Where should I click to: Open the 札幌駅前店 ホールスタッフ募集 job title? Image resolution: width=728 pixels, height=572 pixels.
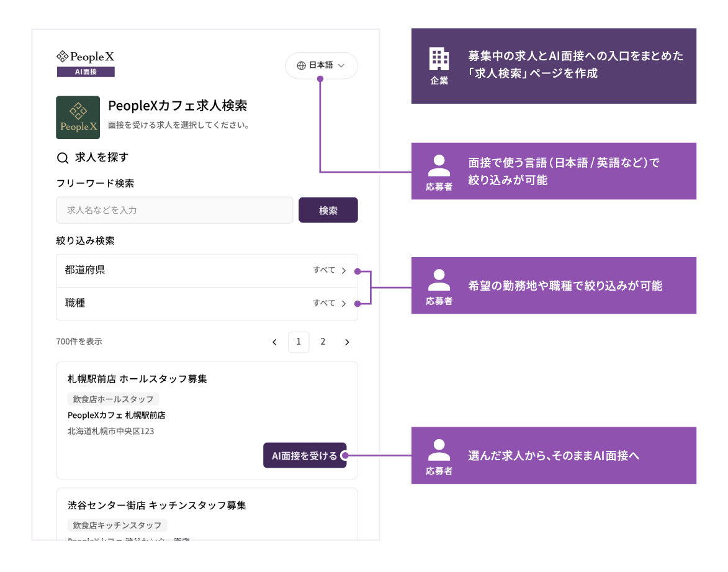click(x=137, y=379)
